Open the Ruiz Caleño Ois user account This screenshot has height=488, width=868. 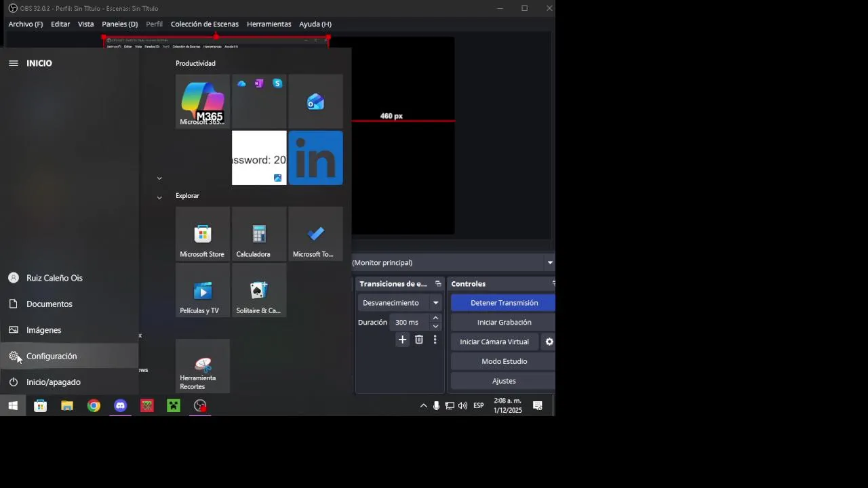69,278
